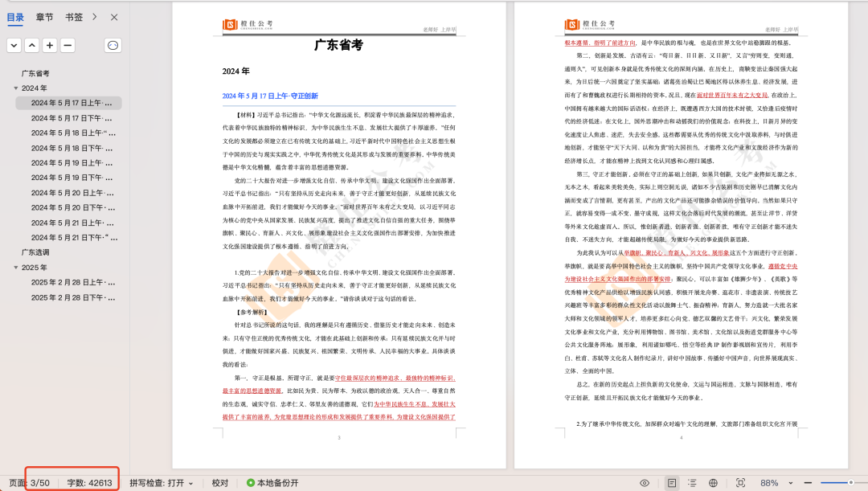Screen dimensions: 868x491
Task: Open the spell check 拼写检查 dropdown
Action: coord(161,483)
